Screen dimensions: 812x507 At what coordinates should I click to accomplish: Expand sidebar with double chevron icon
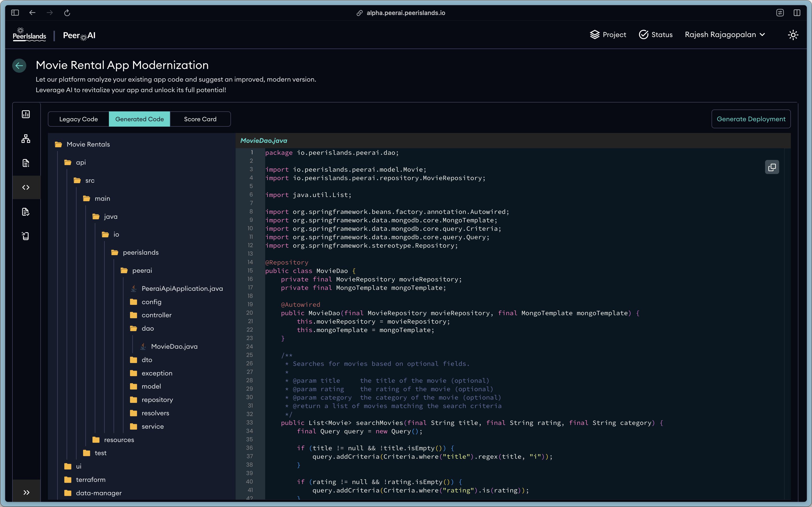(27, 492)
